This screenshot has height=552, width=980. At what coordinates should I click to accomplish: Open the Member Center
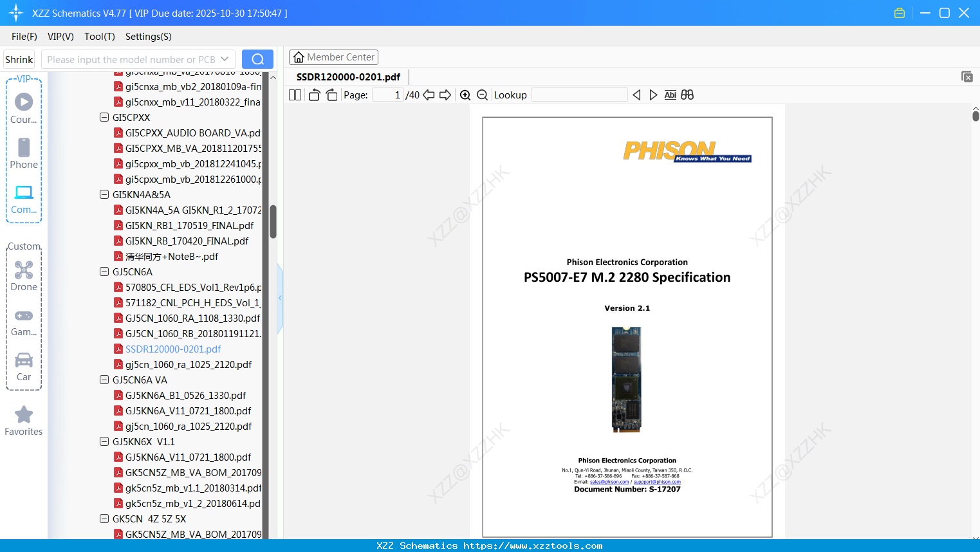pyautogui.click(x=333, y=57)
